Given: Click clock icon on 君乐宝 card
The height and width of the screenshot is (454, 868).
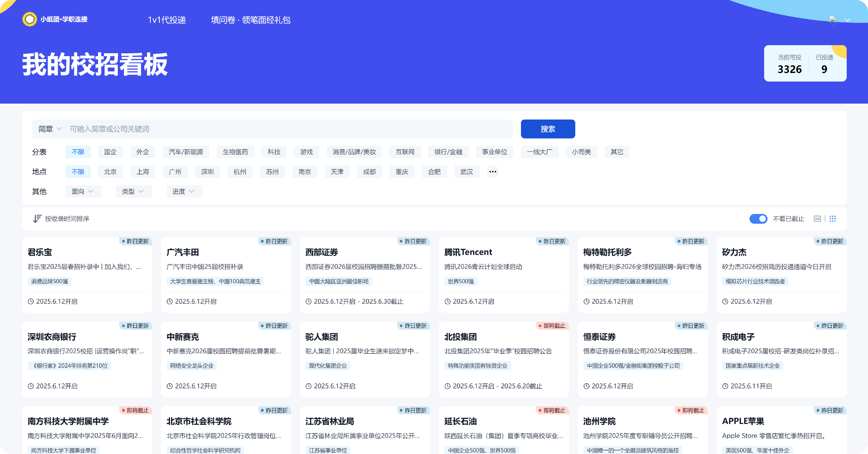Looking at the screenshot, I should (x=31, y=301).
